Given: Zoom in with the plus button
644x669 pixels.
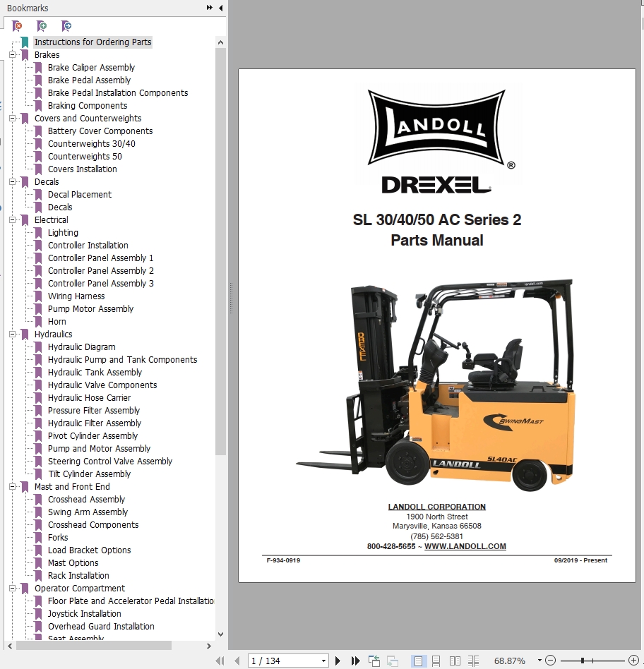Looking at the screenshot, I should 633,661.
